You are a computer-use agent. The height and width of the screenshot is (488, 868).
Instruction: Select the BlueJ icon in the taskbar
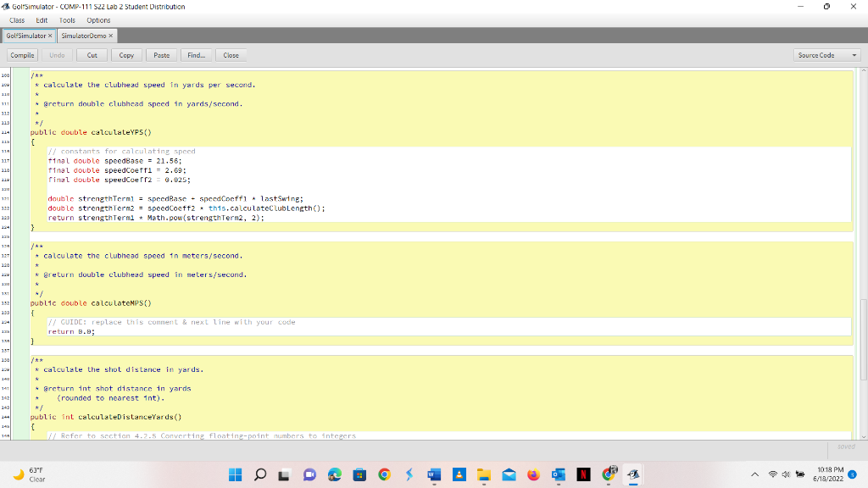tap(633, 474)
